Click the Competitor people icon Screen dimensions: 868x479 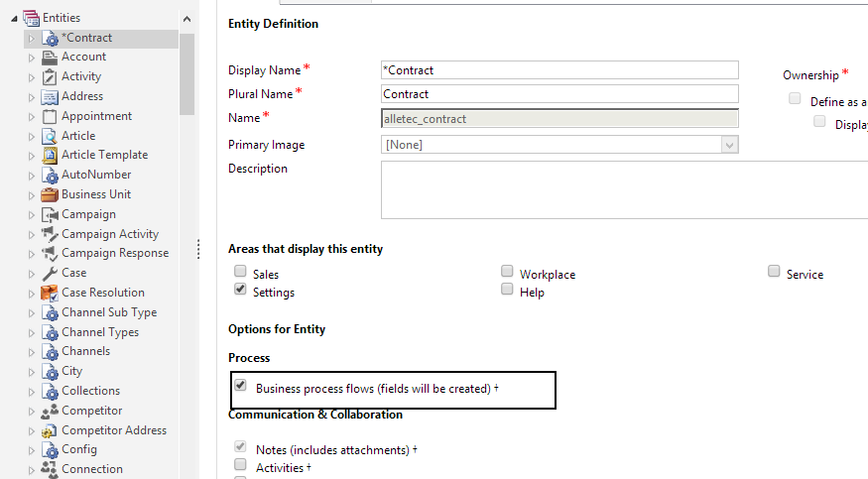point(51,412)
